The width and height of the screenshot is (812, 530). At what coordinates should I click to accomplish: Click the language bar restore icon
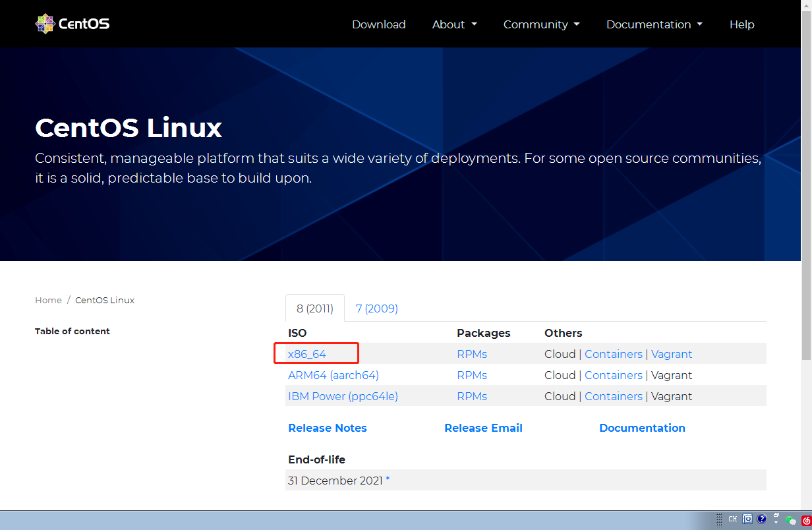pos(776,515)
